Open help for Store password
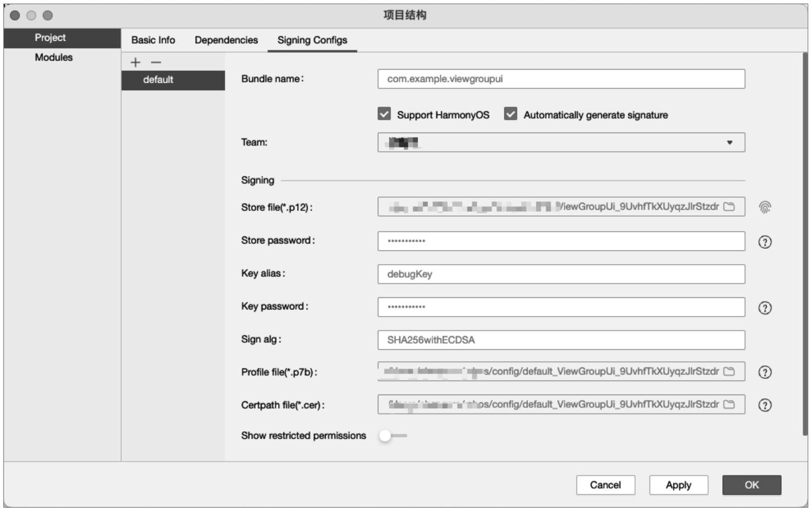812x512 pixels. pos(765,242)
